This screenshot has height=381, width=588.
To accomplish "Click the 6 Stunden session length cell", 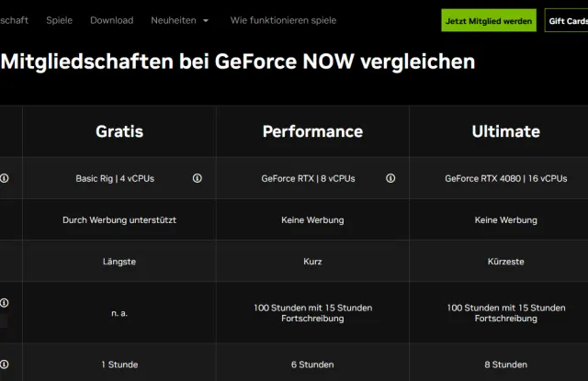I will coord(312,364).
